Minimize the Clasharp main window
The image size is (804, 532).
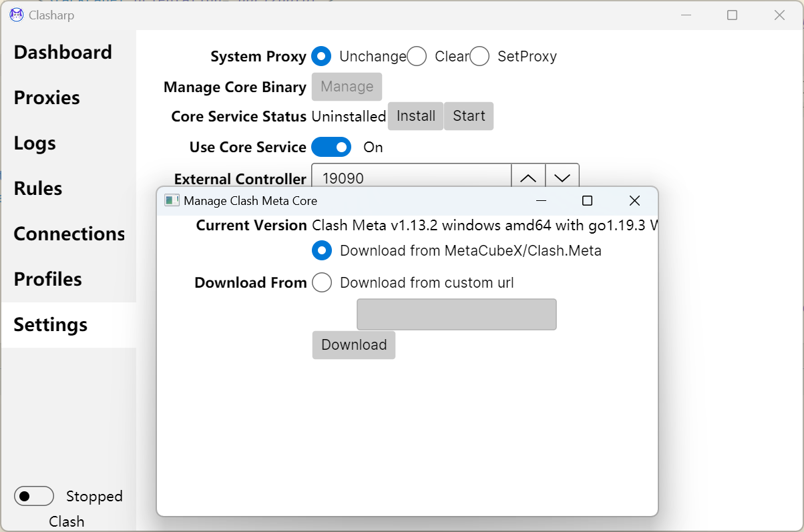click(686, 15)
